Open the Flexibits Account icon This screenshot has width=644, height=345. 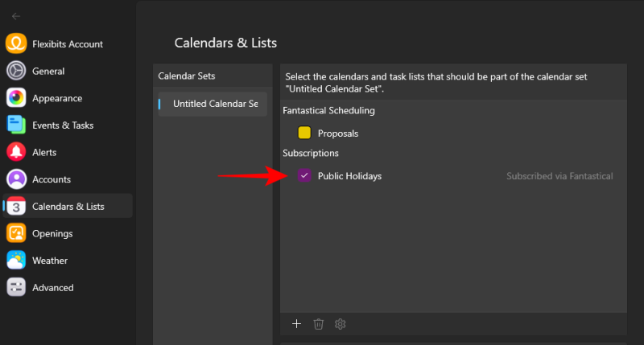(x=16, y=44)
